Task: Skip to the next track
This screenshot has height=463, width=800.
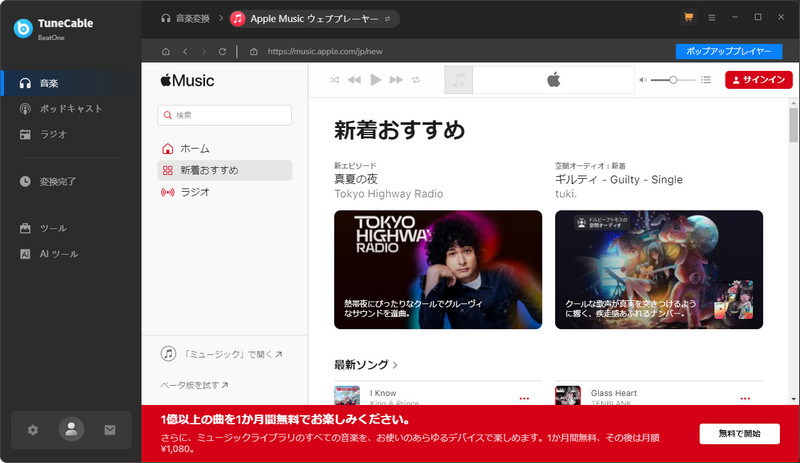Action: [x=396, y=80]
